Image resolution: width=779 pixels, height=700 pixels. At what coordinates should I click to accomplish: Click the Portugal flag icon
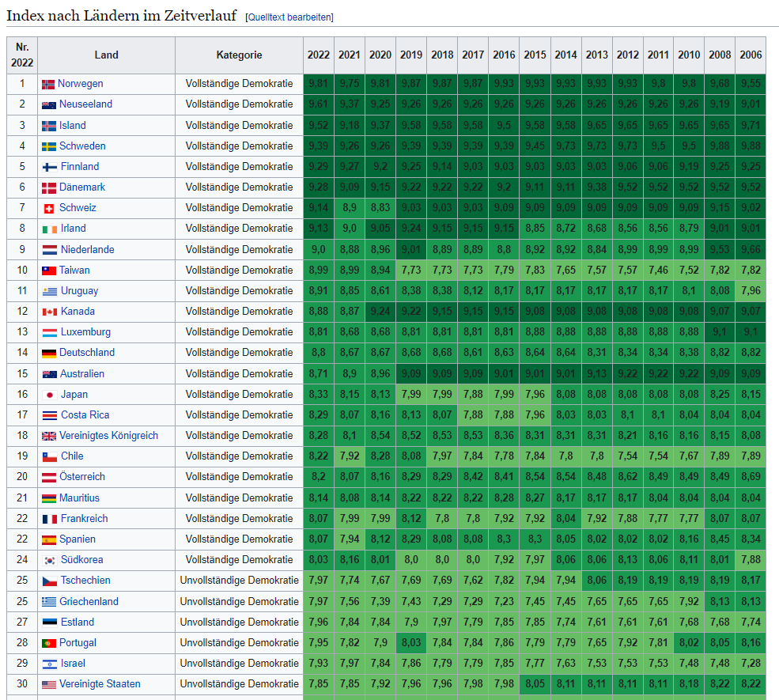49,643
